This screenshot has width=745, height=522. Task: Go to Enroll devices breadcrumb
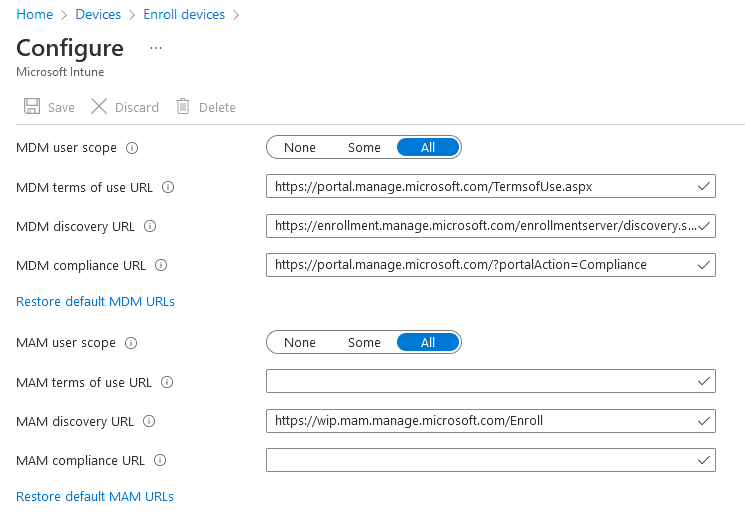click(184, 15)
